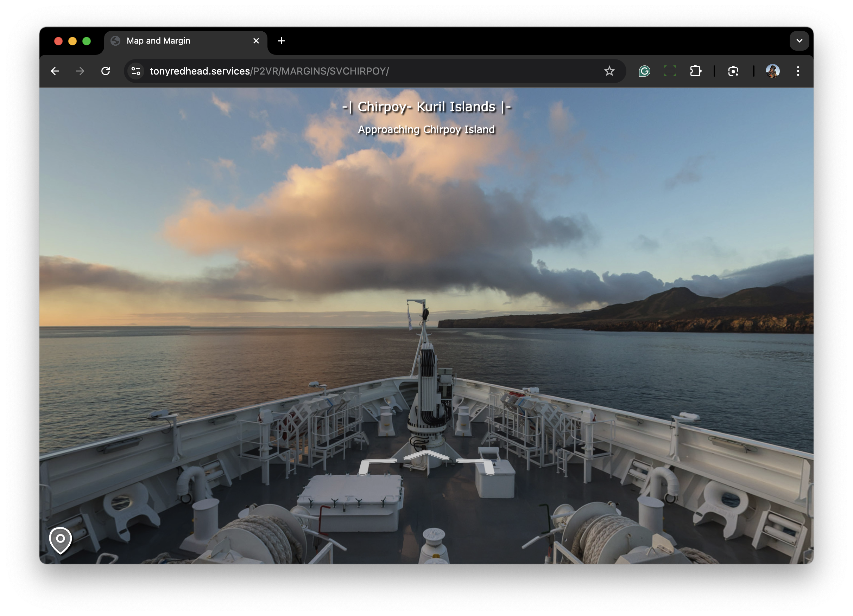Expand the tab search chevron dropdown

click(x=799, y=40)
